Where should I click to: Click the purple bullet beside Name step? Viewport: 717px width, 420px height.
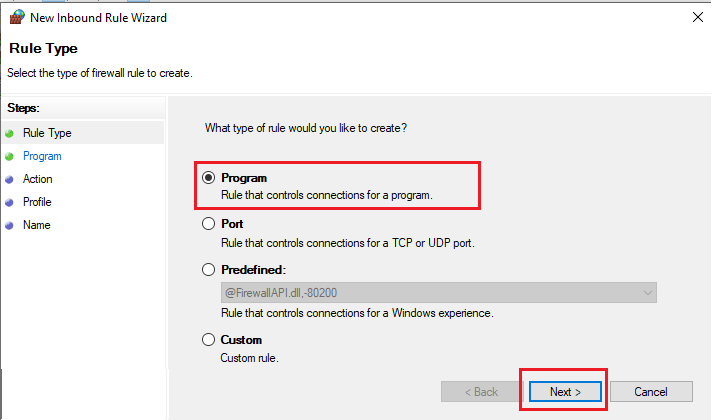point(9,225)
